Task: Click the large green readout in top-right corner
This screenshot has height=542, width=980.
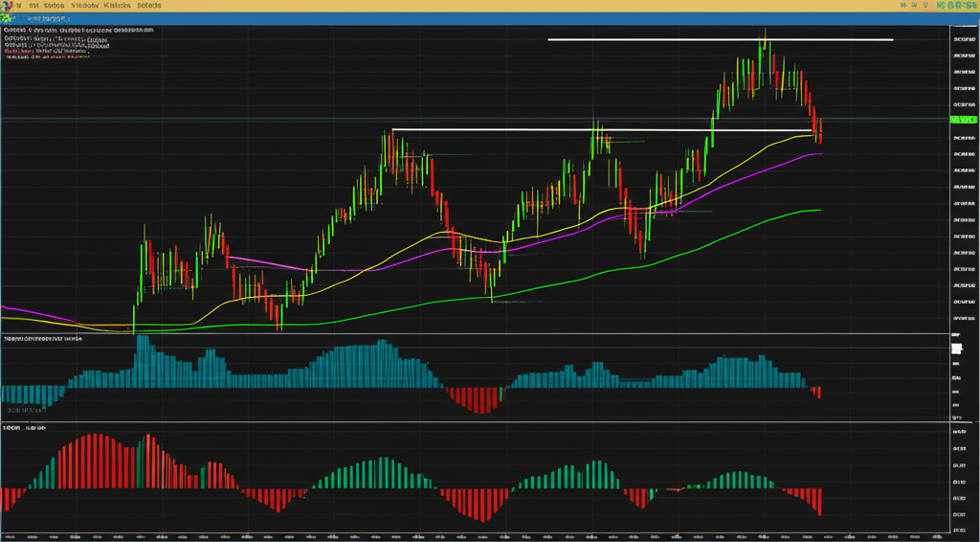Action: 957,5
